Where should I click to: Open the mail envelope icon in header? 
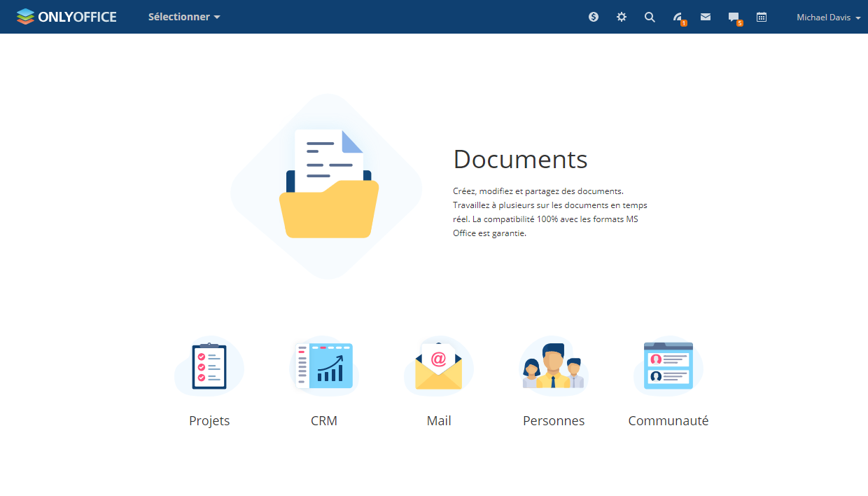(x=706, y=17)
